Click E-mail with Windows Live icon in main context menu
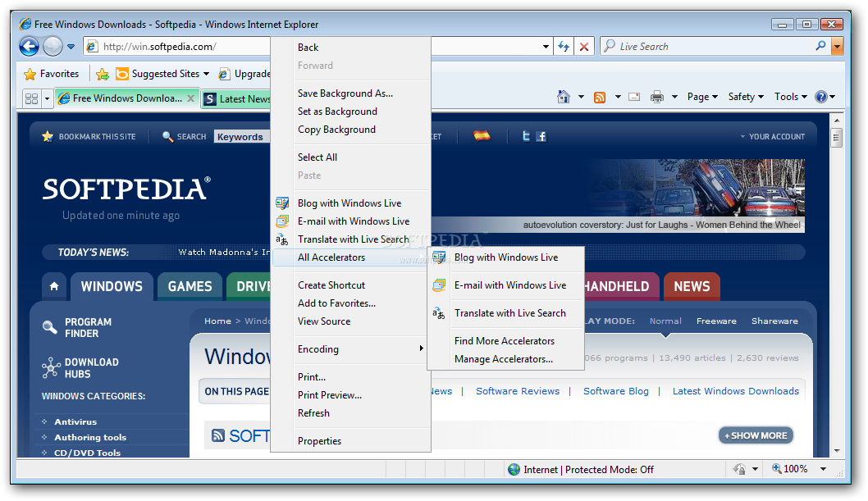868x501 pixels. click(x=282, y=221)
